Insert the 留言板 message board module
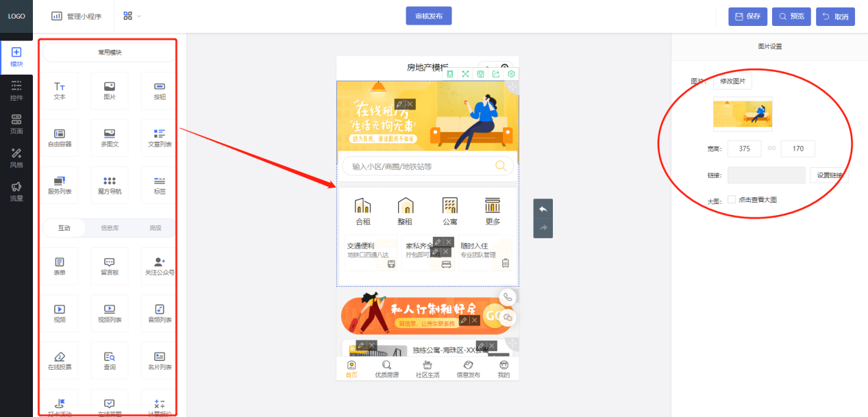Image resolution: width=868 pixels, height=417 pixels. 110,266
